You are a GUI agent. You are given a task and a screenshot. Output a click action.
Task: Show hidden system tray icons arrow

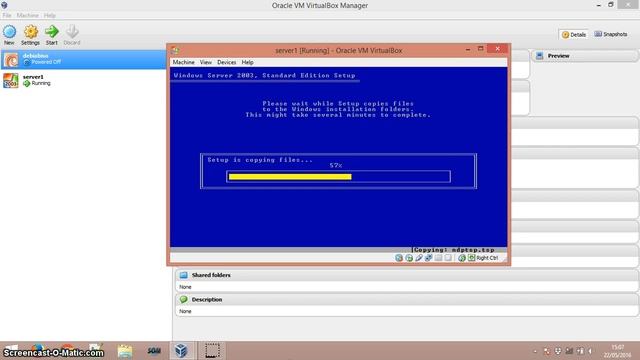pos(535,351)
